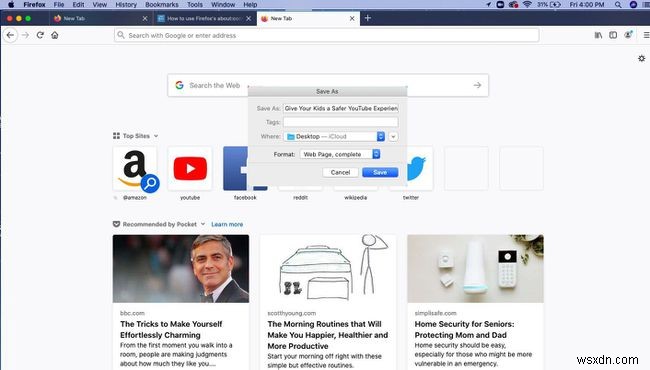Image resolution: width=650 pixels, height=370 pixels.
Task: Click the Tags input field
Action: pos(341,122)
